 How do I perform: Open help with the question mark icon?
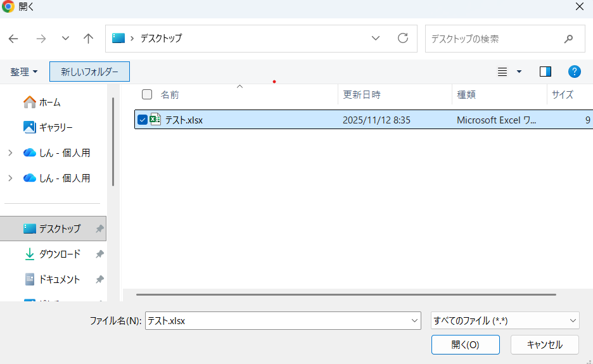pyautogui.click(x=575, y=72)
